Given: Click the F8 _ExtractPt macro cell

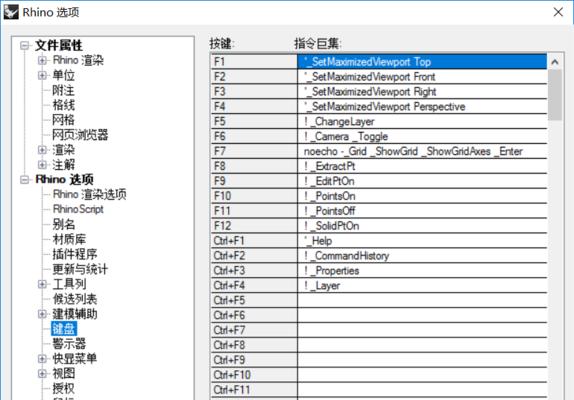Looking at the screenshot, I should (x=422, y=166).
